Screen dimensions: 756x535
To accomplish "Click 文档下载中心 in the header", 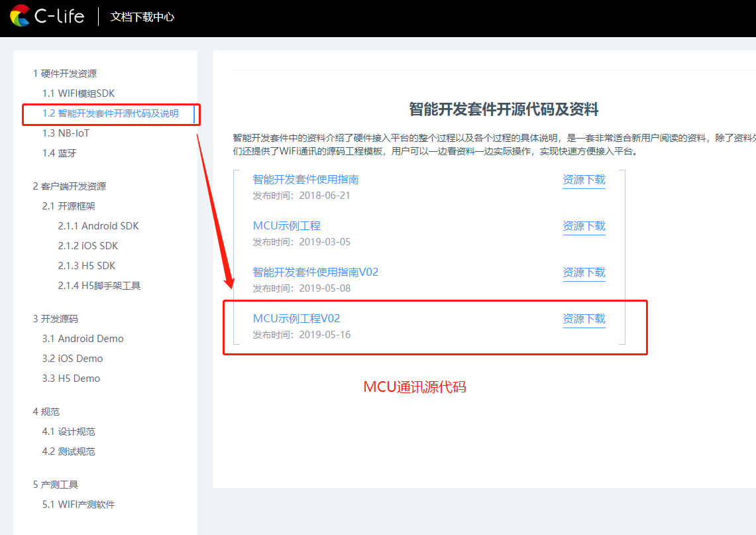I will click(x=142, y=17).
